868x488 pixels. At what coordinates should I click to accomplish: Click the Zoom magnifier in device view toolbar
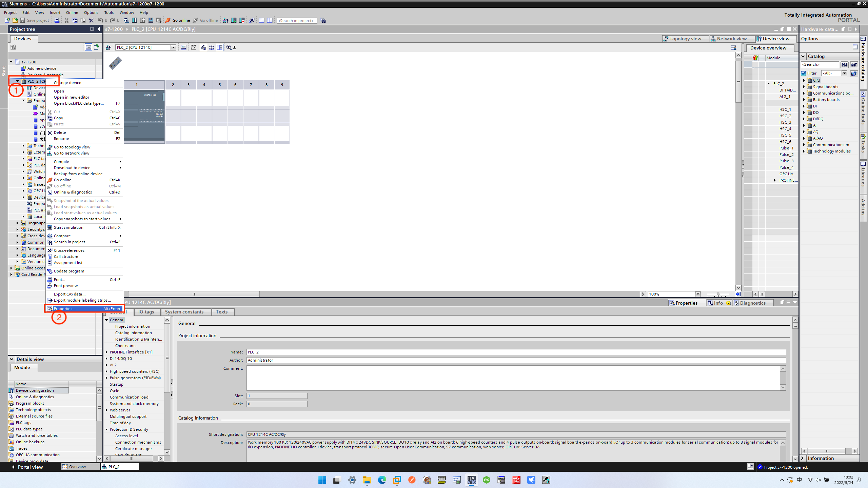point(229,47)
